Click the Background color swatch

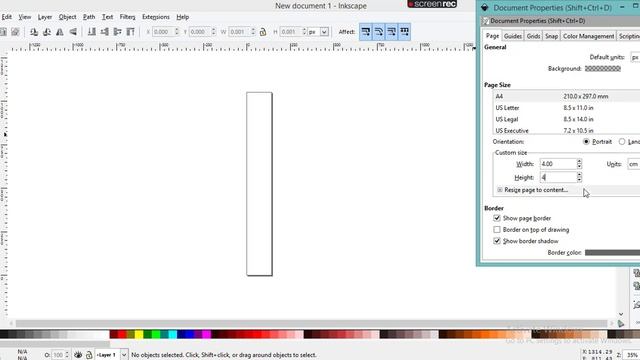tap(603, 69)
